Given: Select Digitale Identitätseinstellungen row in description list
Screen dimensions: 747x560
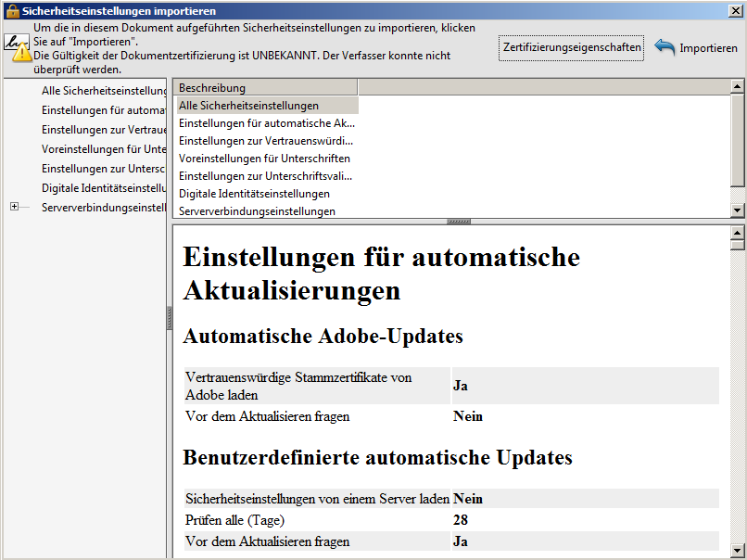Looking at the screenshot, I should (x=254, y=194).
